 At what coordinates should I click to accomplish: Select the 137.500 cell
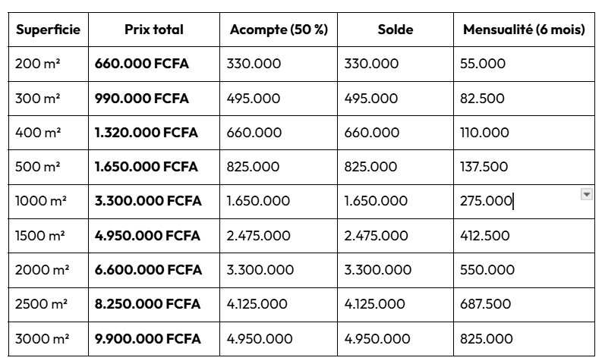pyautogui.click(x=524, y=168)
